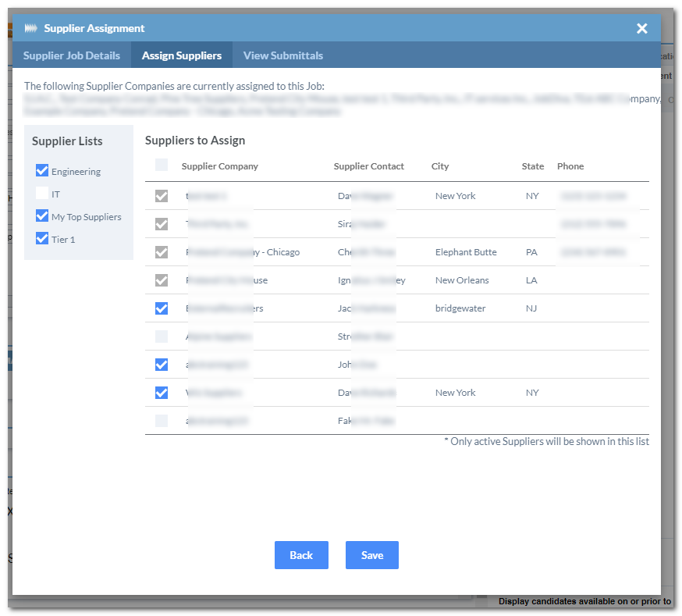This screenshot has height=616, width=682.
Task: Toggle checkbox for New York NY first row
Action: [x=162, y=196]
